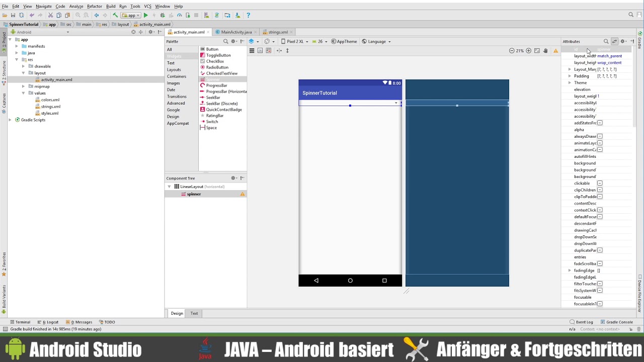This screenshot has width=644, height=362.
Task: Click the Design Surface layers icon
Action: pos(252,41)
